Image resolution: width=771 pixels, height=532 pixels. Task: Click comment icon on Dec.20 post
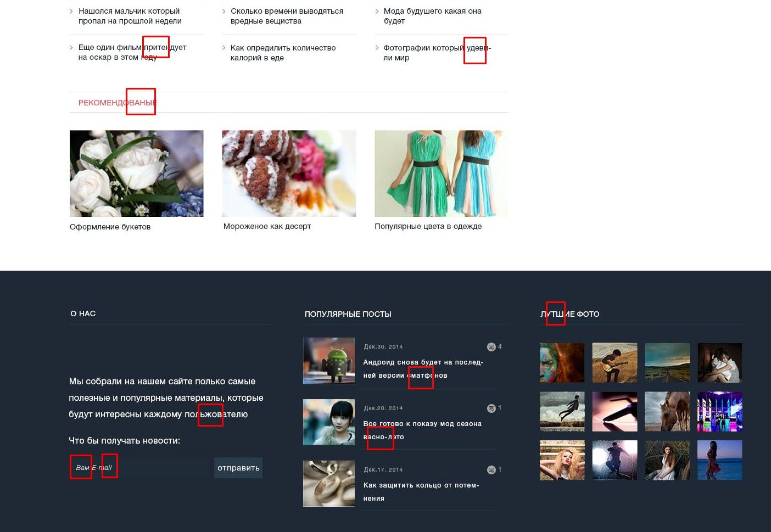[491, 408]
